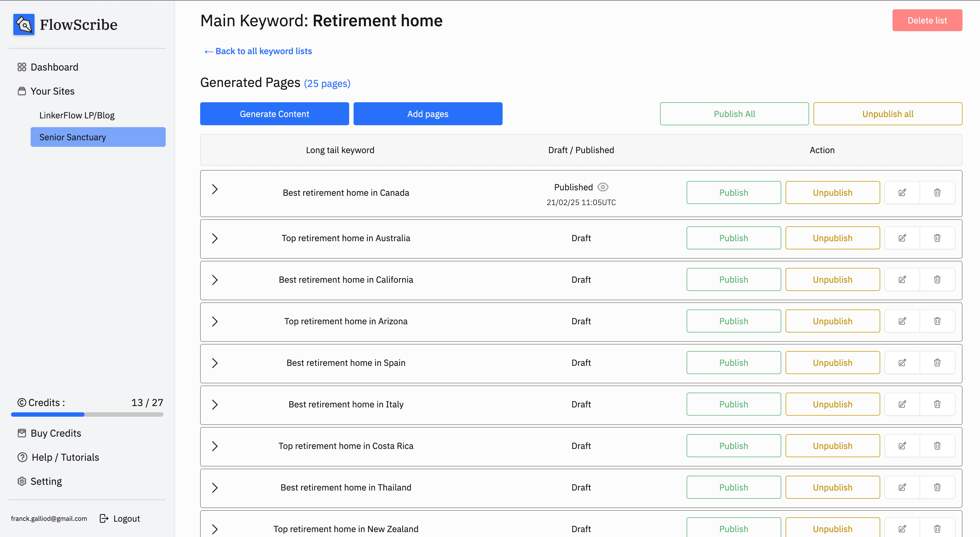Click the Delete list button
This screenshot has width=980, height=537.
(x=927, y=20)
